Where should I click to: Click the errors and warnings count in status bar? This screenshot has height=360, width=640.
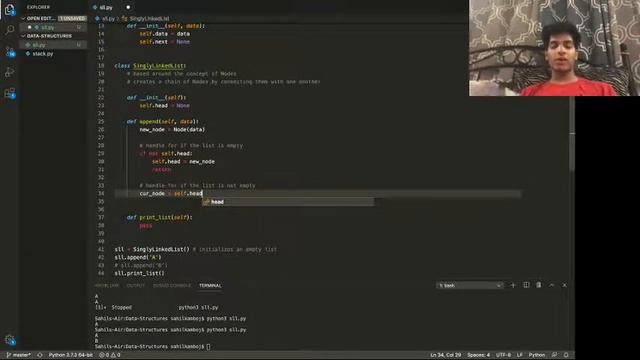point(110,355)
